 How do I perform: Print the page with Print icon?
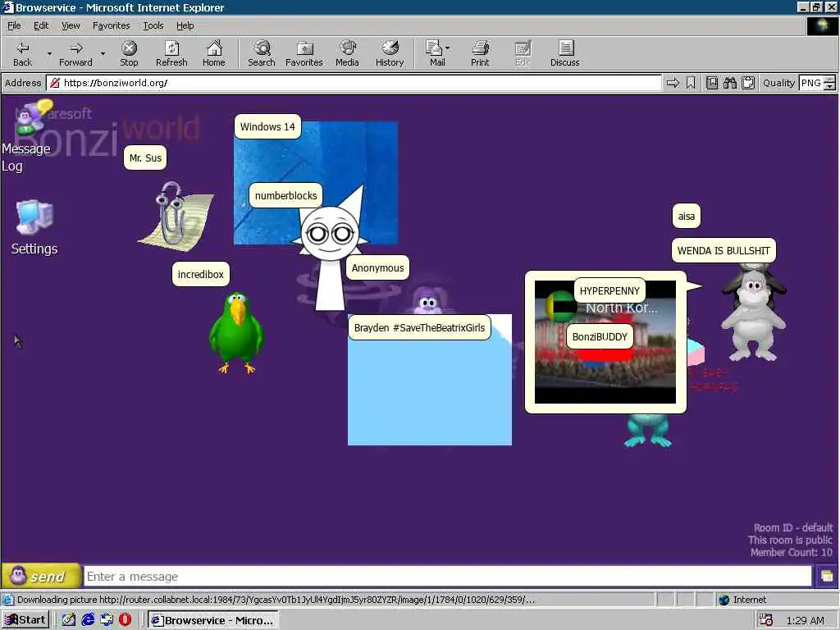point(480,54)
